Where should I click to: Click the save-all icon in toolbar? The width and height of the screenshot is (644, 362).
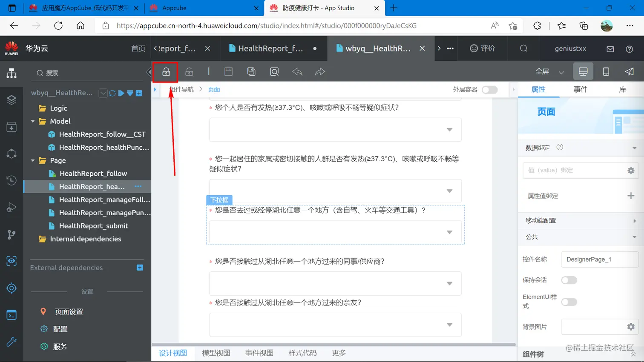tap(251, 71)
